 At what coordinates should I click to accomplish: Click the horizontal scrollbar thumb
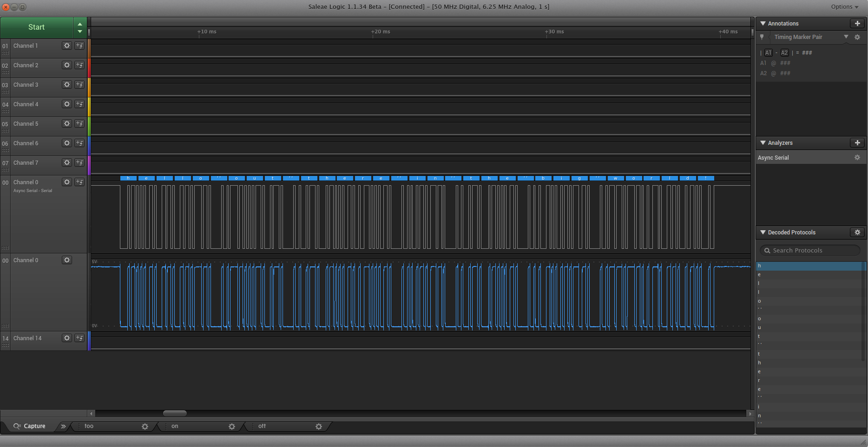point(175,413)
